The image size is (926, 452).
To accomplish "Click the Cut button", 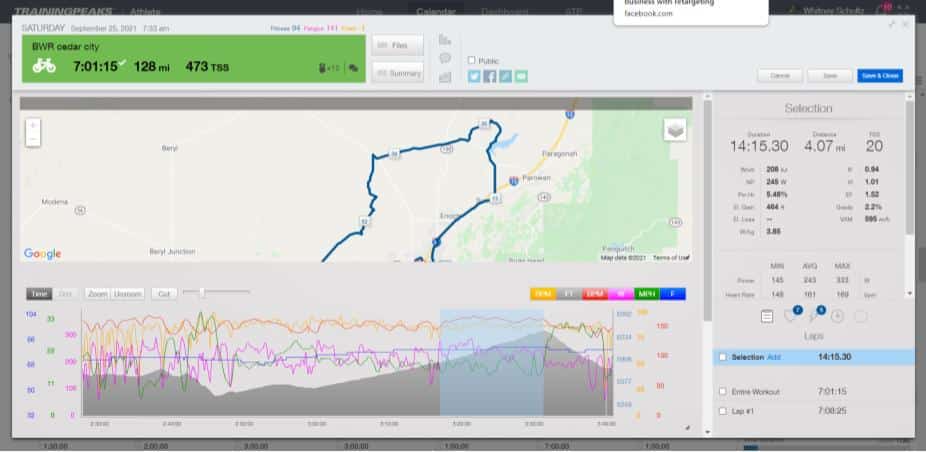I will point(164,294).
